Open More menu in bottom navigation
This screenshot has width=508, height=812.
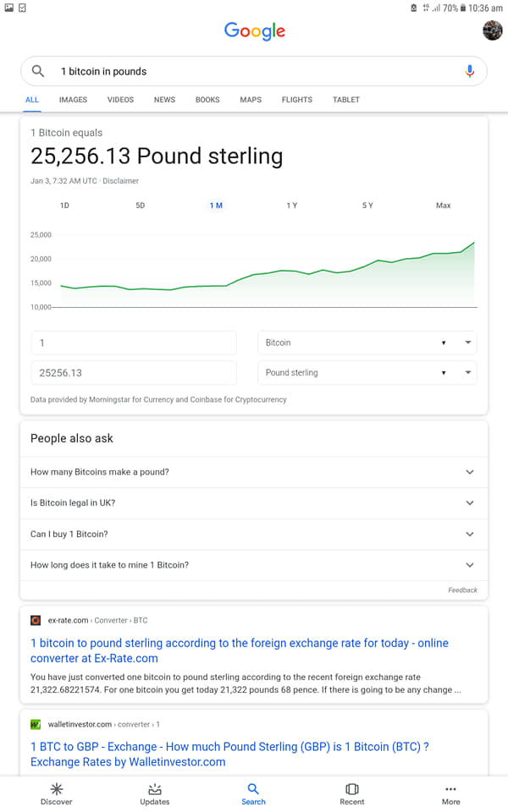click(450, 794)
